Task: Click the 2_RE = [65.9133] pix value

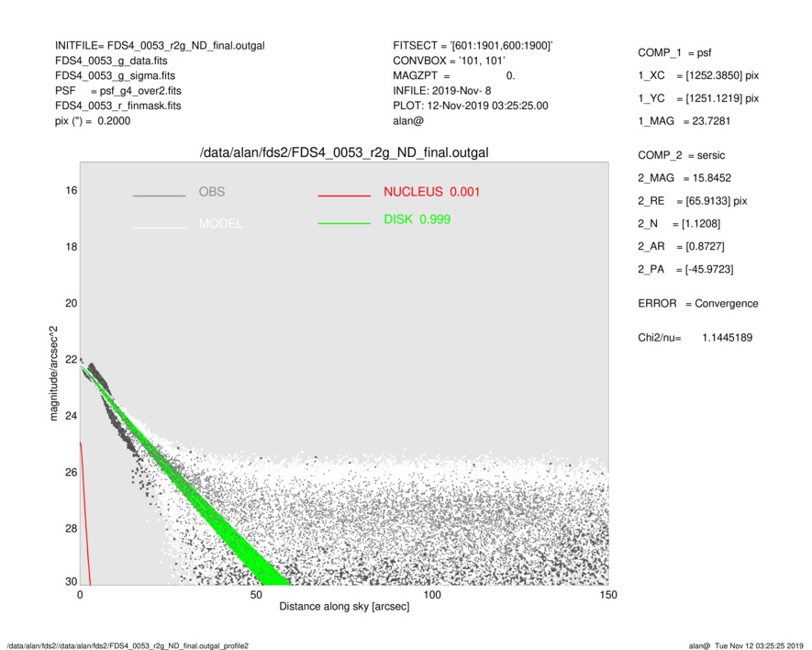Action: [693, 201]
